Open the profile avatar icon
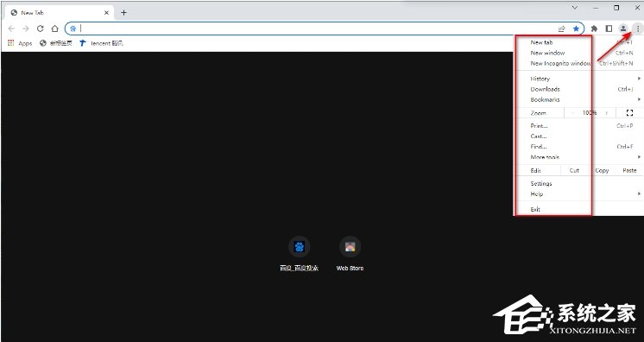The image size is (644, 342). click(623, 28)
